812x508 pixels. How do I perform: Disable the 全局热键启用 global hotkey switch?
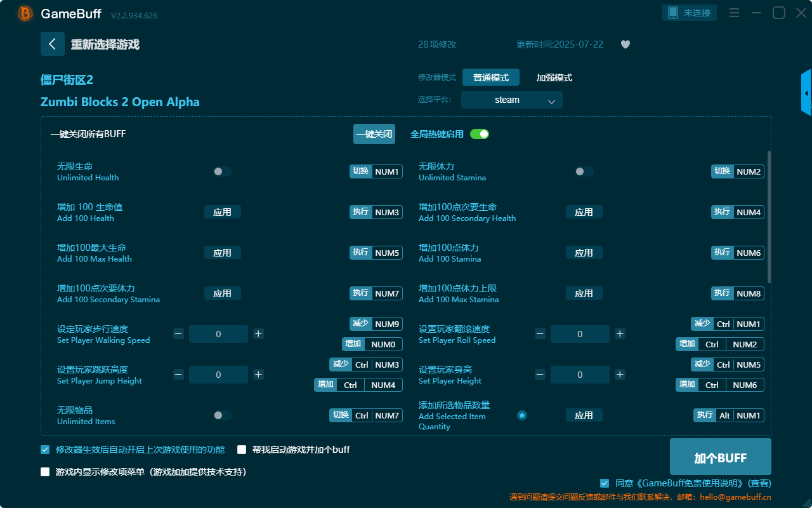pos(480,134)
